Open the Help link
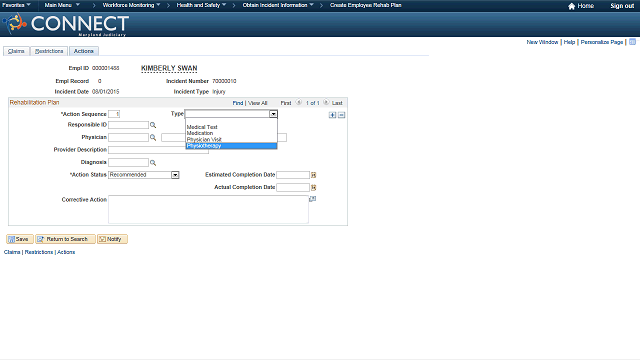The height and width of the screenshot is (360, 640). click(x=569, y=42)
